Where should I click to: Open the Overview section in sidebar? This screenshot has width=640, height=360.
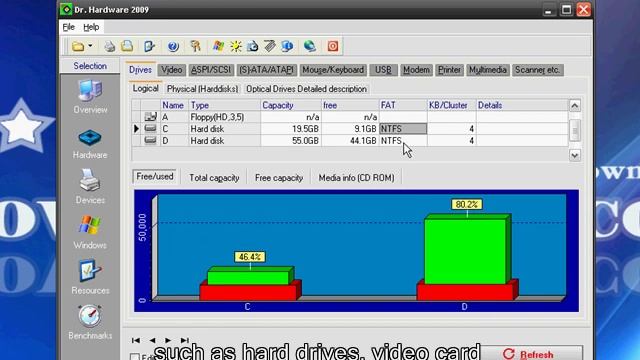(x=90, y=97)
